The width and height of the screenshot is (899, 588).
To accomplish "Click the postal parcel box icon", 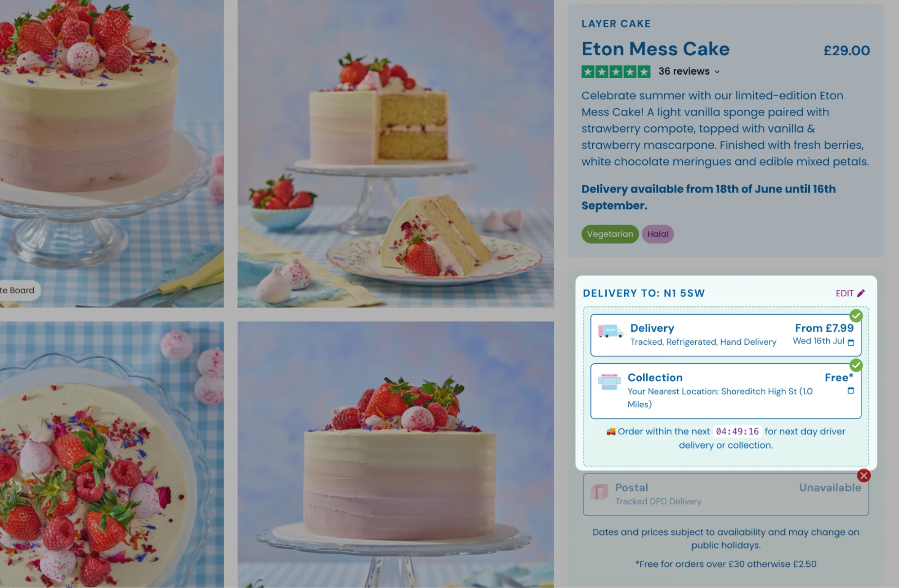I will point(599,491).
